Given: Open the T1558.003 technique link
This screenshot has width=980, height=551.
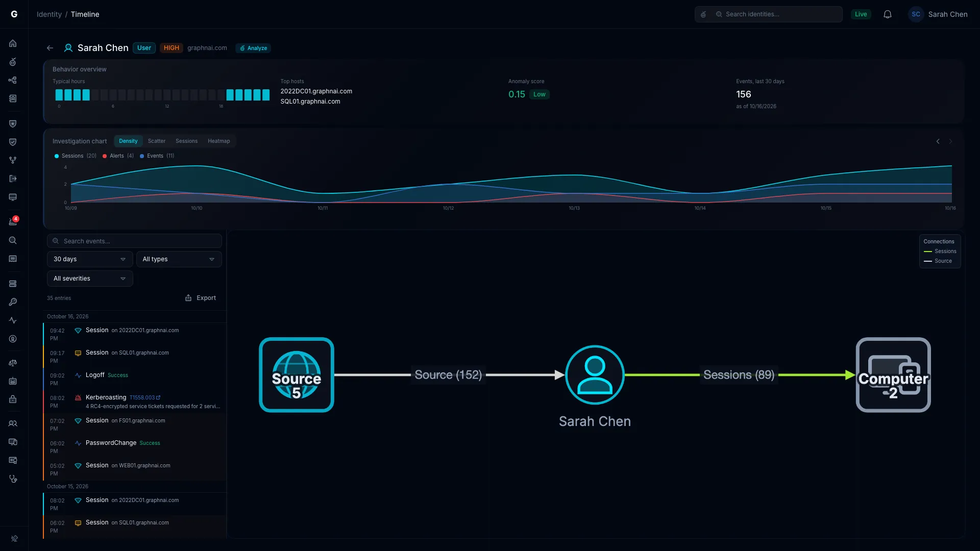Looking at the screenshot, I should click(145, 397).
